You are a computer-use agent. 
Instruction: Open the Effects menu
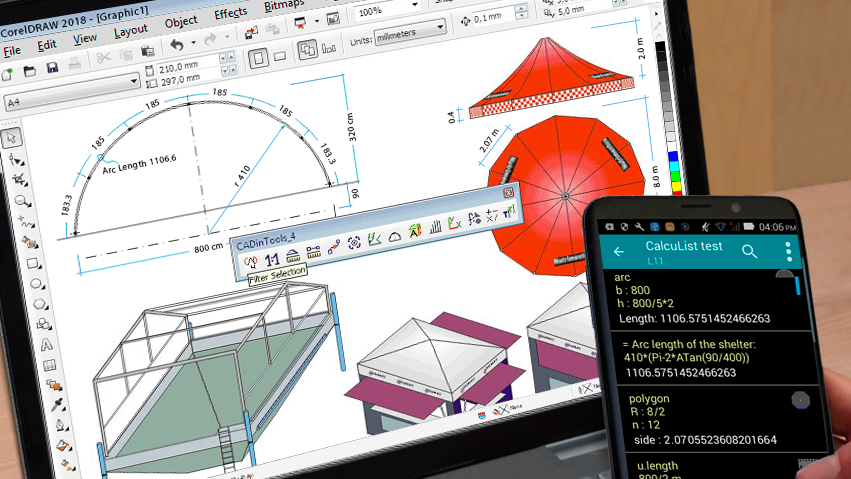pyautogui.click(x=231, y=14)
